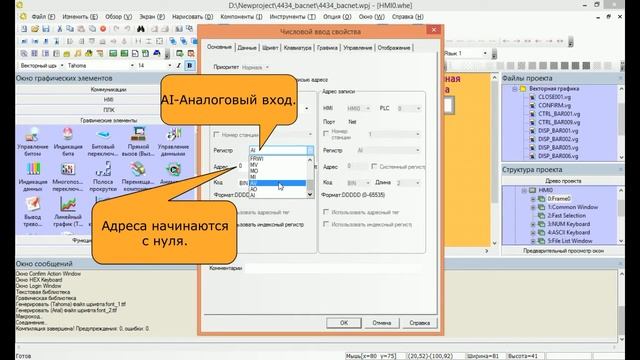Select DISP_BAR002.vg in project files
640x360 pixels.
[558, 139]
